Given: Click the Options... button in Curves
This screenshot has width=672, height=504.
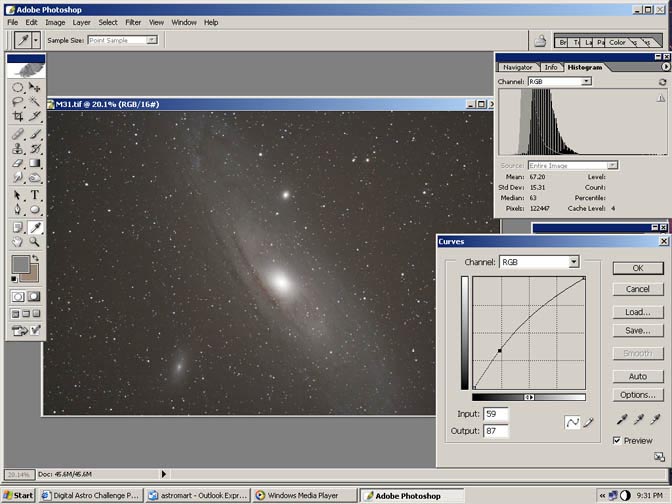Looking at the screenshot, I should point(637,394).
